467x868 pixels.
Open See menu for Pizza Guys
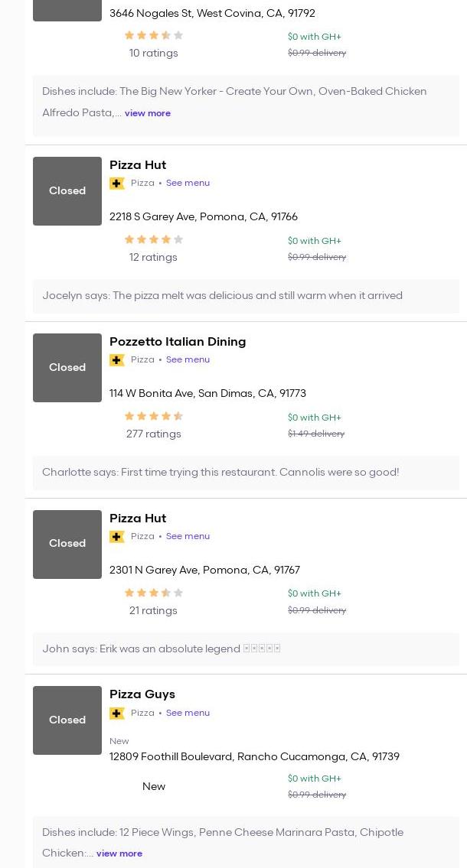[x=188, y=713]
